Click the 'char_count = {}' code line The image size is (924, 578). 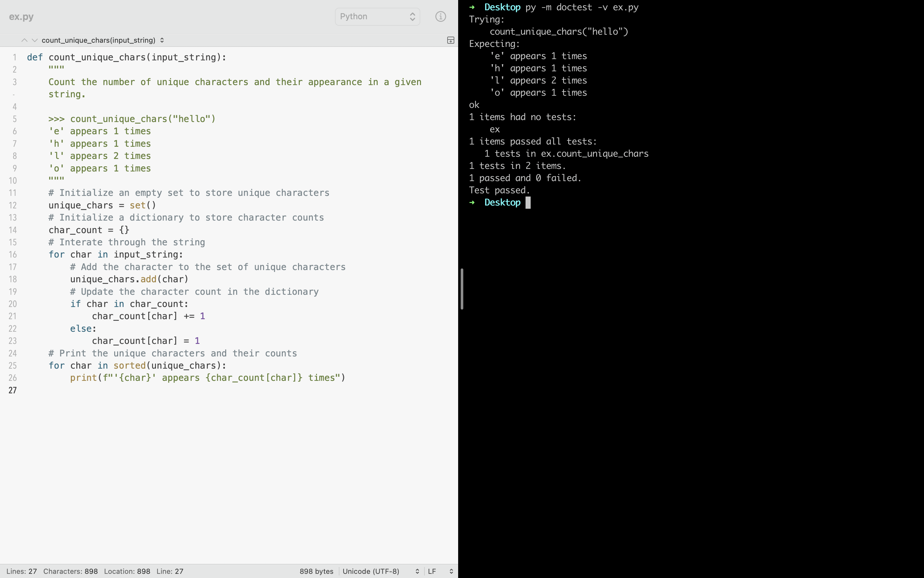pyautogui.click(x=89, y=230)
